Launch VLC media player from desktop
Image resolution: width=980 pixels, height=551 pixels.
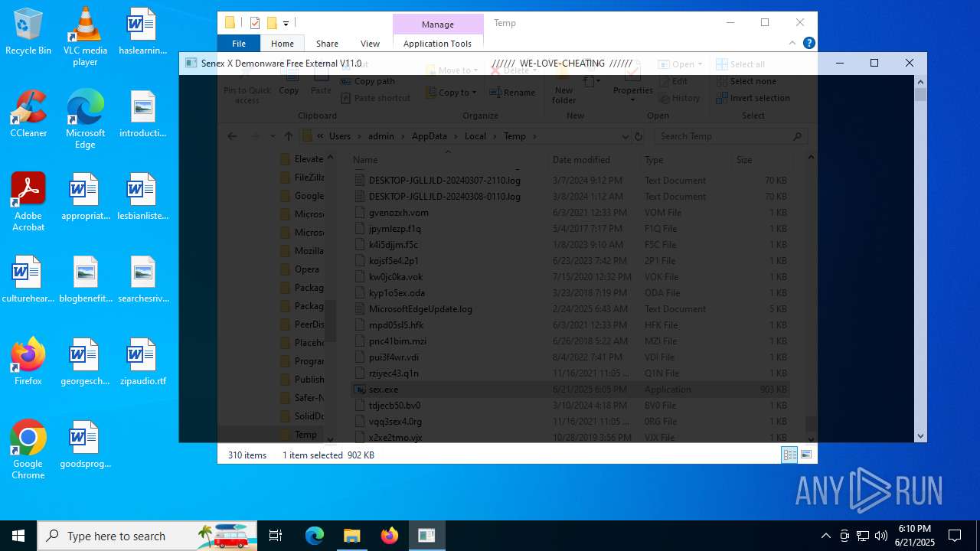point(85,36)
